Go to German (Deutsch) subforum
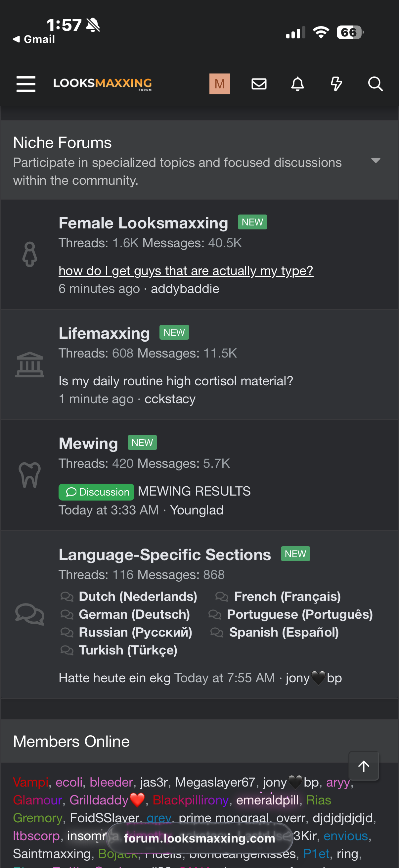This screenshot has height=868, width=399. coord(134,614)
